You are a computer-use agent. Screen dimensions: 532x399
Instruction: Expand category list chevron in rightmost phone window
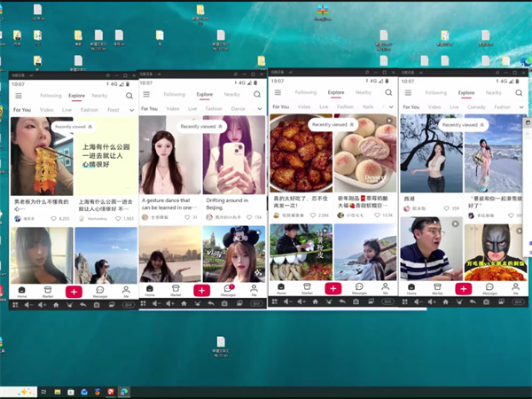521,107
